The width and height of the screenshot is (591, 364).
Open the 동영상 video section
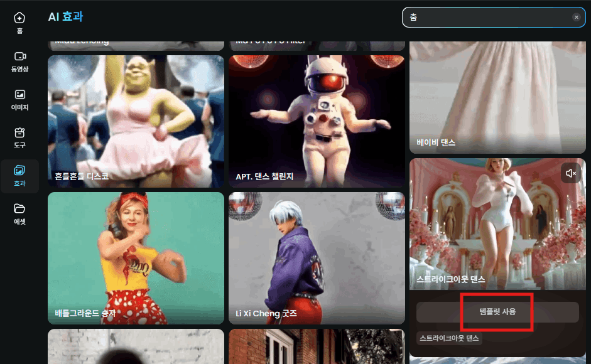point(19,62)
